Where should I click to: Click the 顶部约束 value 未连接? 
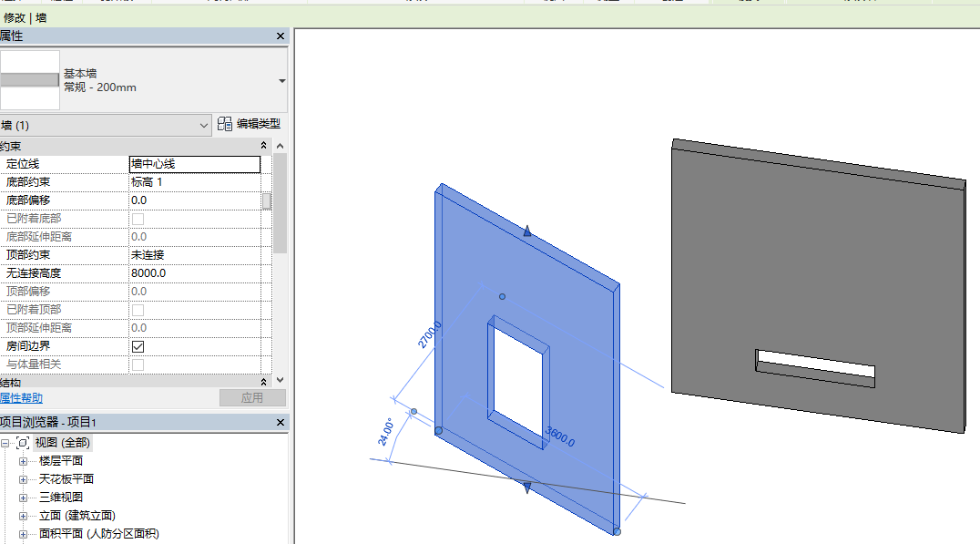(194, 255)
